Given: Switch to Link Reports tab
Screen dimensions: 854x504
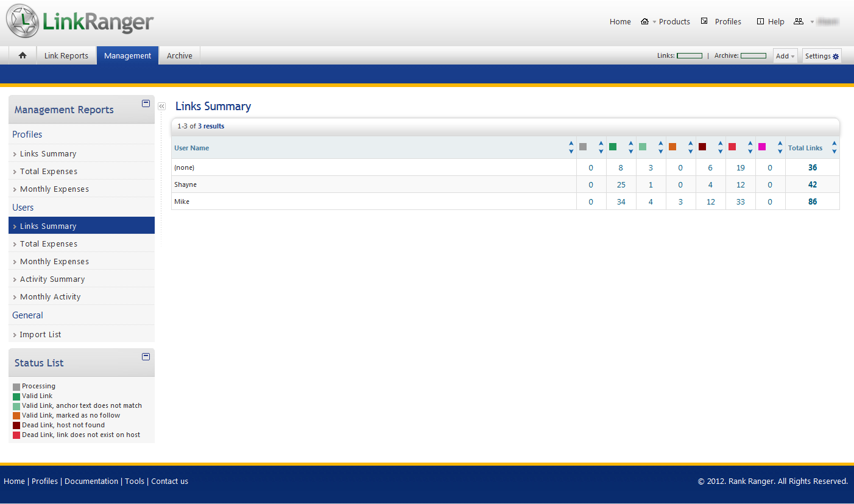Looking at the screenshot, I should tap(66, 55).
